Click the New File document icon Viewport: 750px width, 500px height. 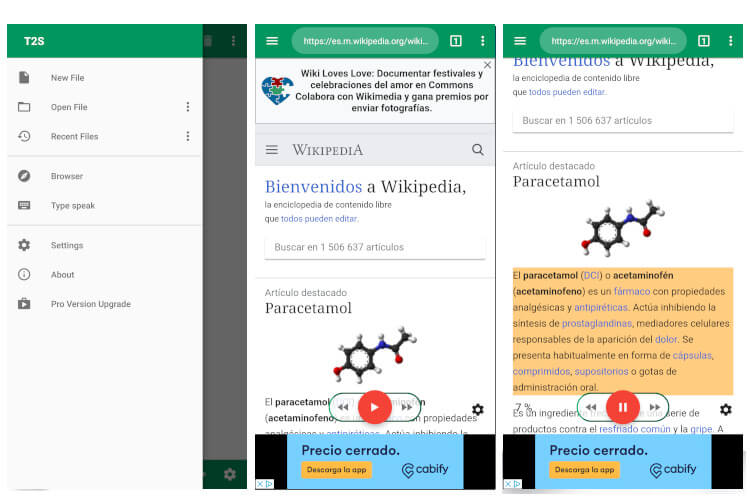24,77
